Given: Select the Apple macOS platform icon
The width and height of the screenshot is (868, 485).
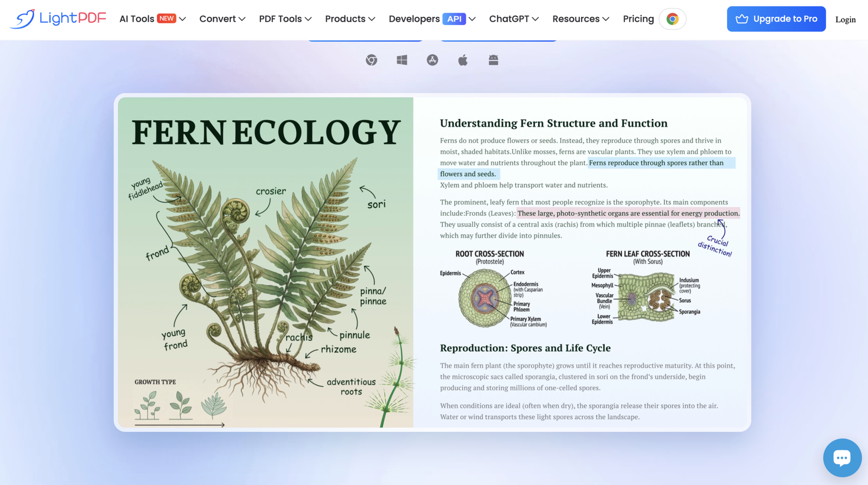Looking at the screenshot, I should tap(463, 60).
